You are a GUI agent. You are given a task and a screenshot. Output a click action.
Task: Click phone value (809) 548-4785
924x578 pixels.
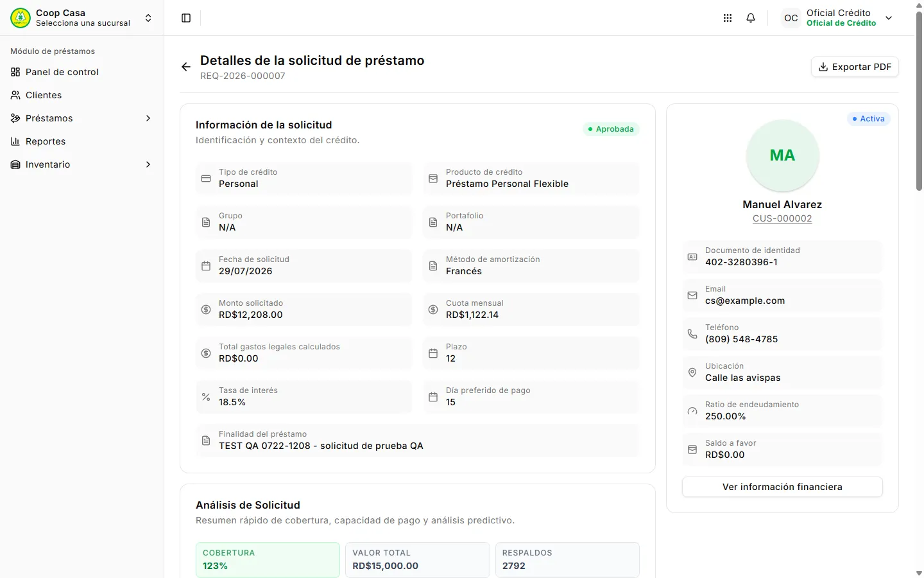pos(742,339)
